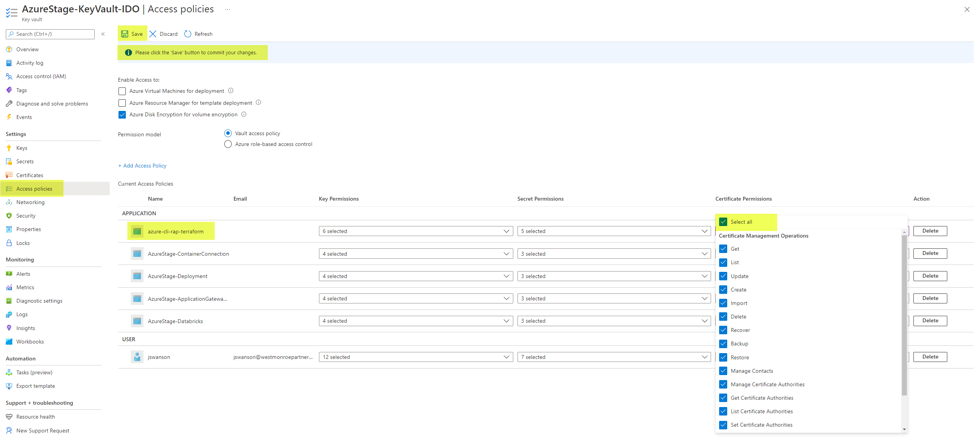Viewport: 980px width, 444px height.
Task: Click the sidebar search field
Action: (x=50, y=34)
